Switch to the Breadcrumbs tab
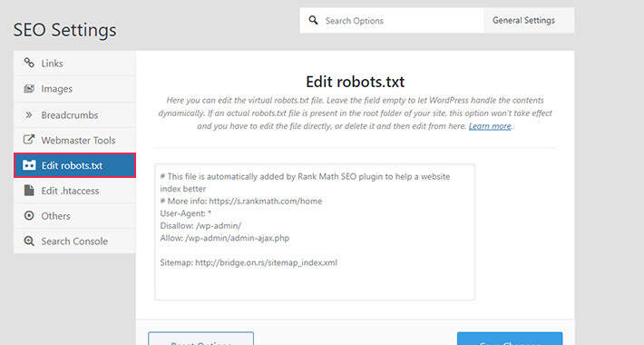The height and width of the screenshot is (345, 644). coord(74,114)
